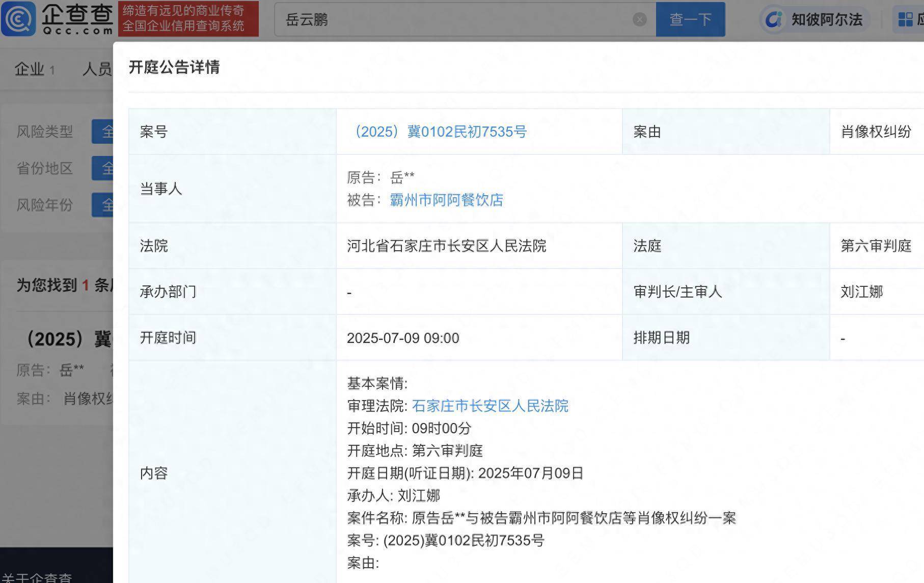Switch to the 企业 tab
Screen dimensions: 924x583
click(34, 69)
